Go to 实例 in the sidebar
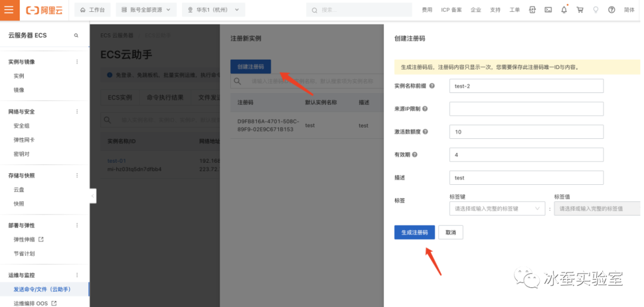This screenshot has height=307, width=644. pos(19,76)
